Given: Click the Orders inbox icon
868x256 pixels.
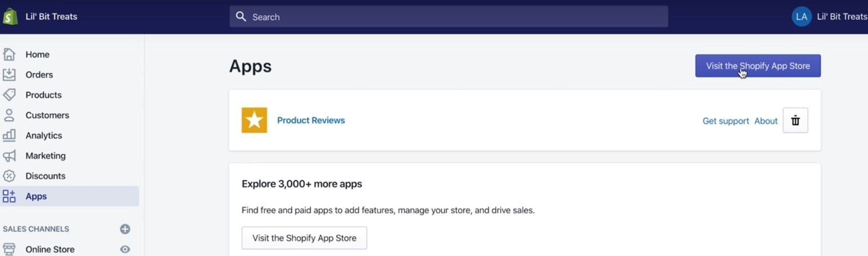Looking at the screenshot, I should coord(9,74).
